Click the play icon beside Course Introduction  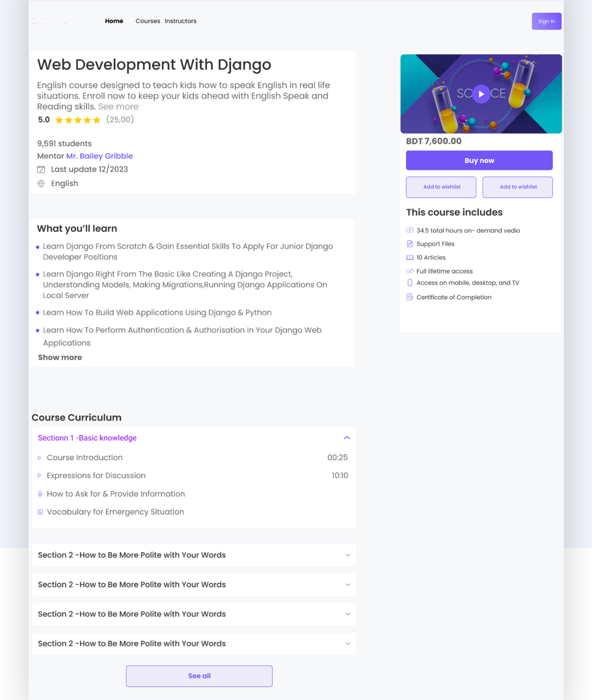coord(40,457)
